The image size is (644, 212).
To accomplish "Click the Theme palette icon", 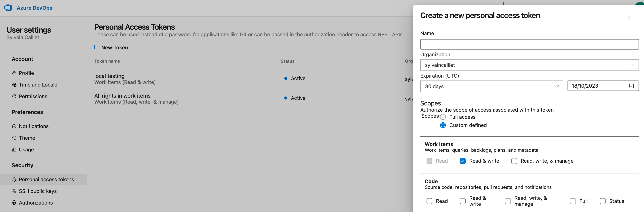I will tap(14, 138).
